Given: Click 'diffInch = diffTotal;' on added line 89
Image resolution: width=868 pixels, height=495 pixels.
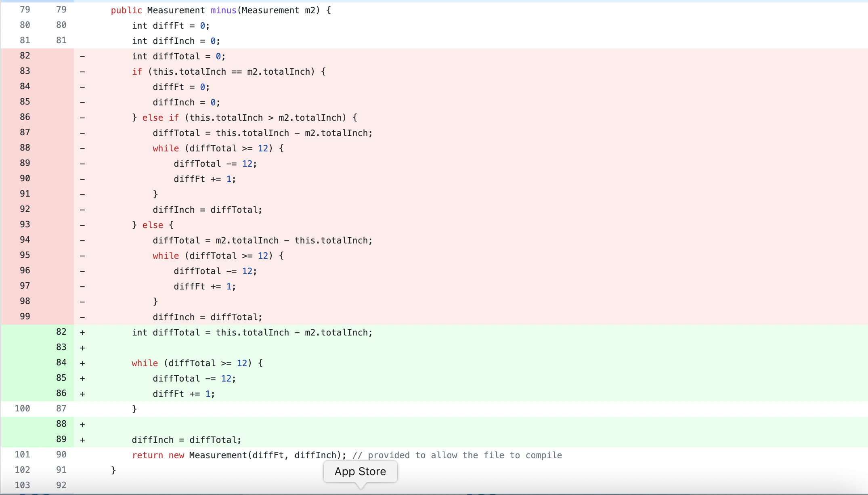Looking at the screenshot, I should [x=187, y=440].
